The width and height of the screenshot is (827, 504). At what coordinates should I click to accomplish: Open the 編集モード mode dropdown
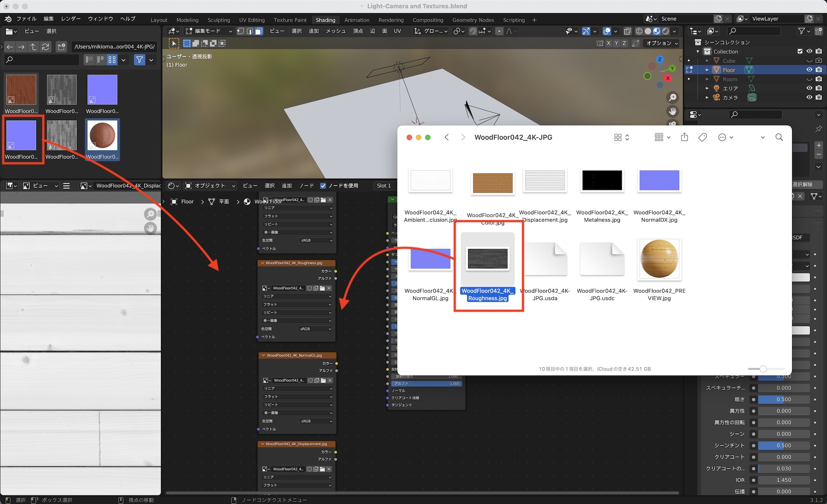pos(209,31)
